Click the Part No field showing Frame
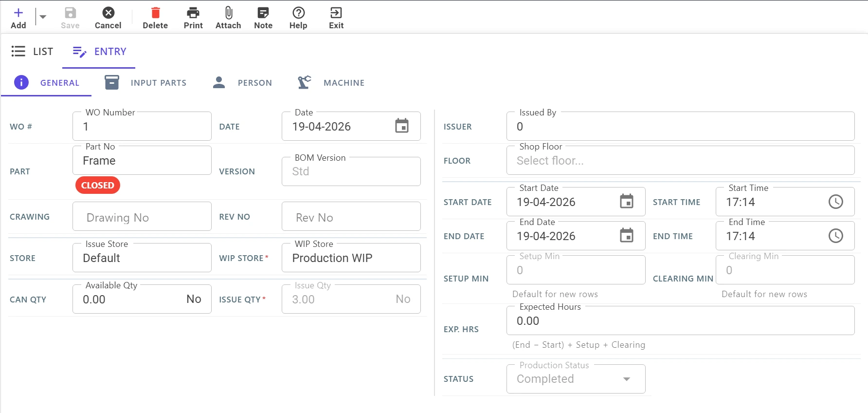868x413 pixels. point(142,161)
